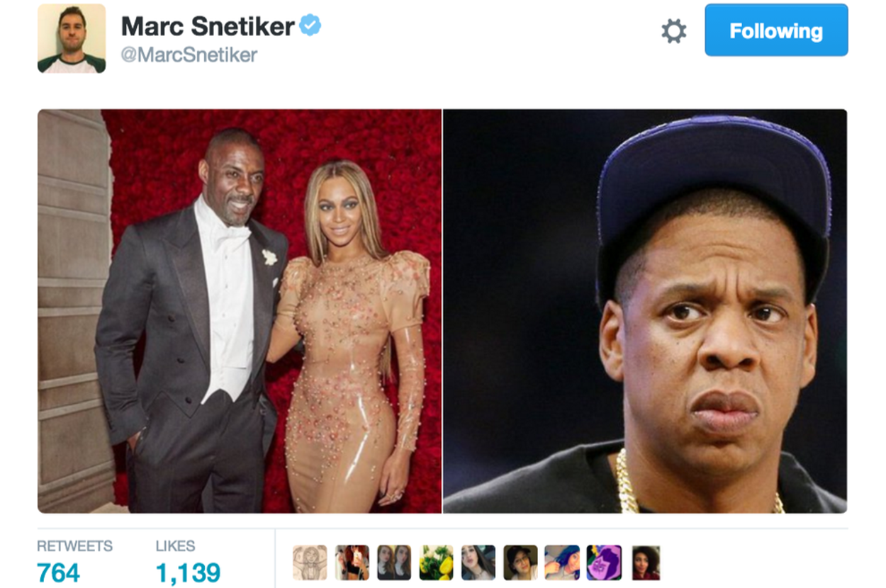Image resolution: width=886 pixels, height=588 pixels.
Task: Open the purple graphic avatar
Action: (605, 562)
